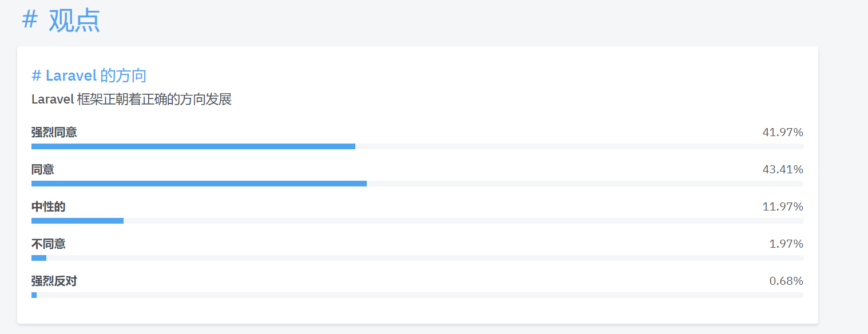Click the 0.68% percentage value

tap(786, 281)
